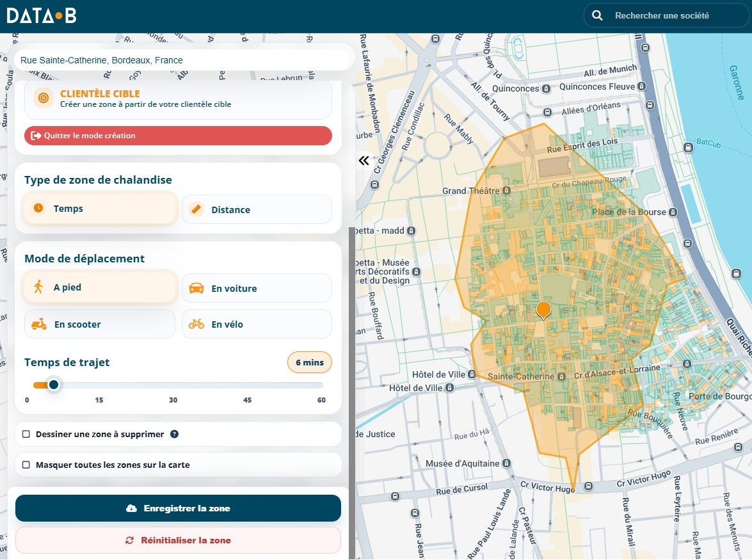
Task: Click the help icon beside Dessiner une zone
Action: [175, 435]
